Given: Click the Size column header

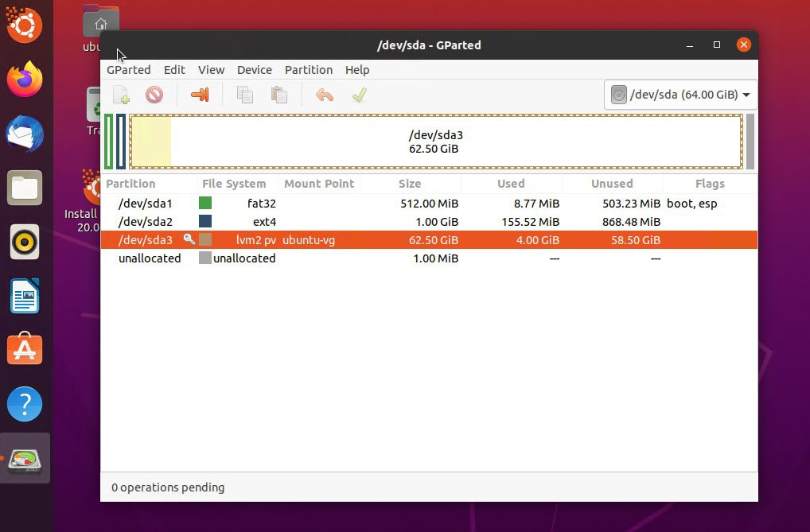Looking at the screenshot, I should click(x=410, y=184).
